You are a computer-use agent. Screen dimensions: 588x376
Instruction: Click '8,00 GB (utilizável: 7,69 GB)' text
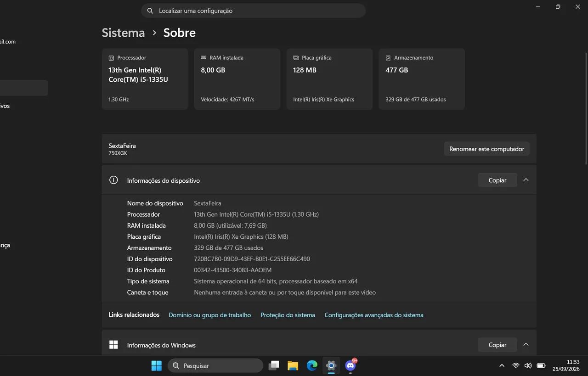coord(230,225)
